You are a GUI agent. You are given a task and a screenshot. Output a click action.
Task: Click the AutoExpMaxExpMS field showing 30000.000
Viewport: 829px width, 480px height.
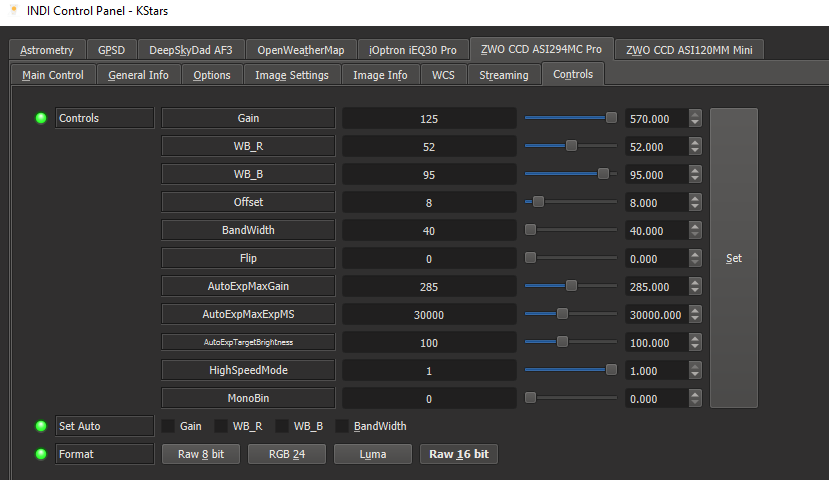(657, 315)
